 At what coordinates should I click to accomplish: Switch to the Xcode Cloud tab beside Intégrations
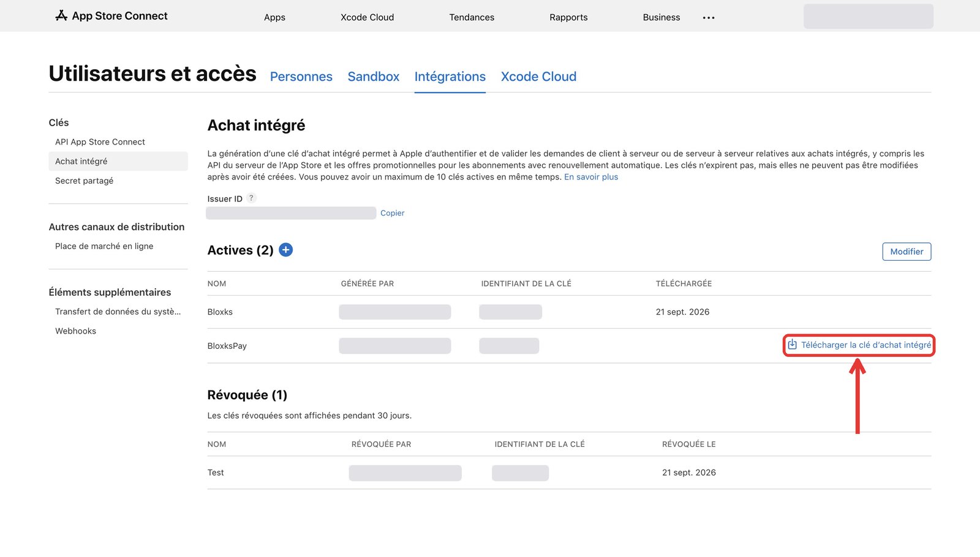pyautogui.click(x=538, y=77)
